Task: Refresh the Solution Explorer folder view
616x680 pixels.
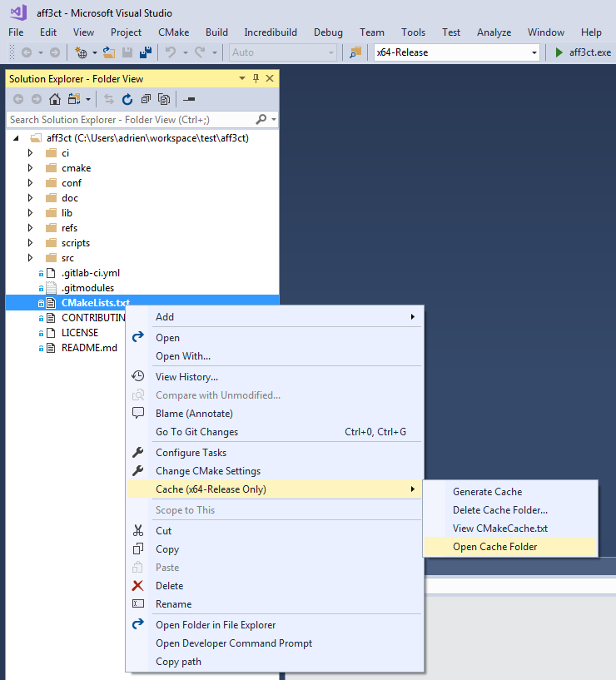Action: pyautogui.click(x=127, y=99)
